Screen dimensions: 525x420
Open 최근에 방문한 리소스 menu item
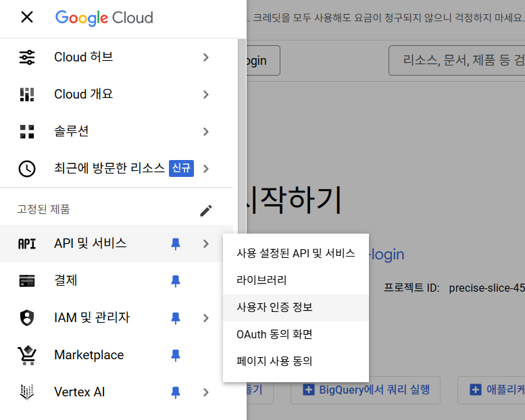click(116, 169)
